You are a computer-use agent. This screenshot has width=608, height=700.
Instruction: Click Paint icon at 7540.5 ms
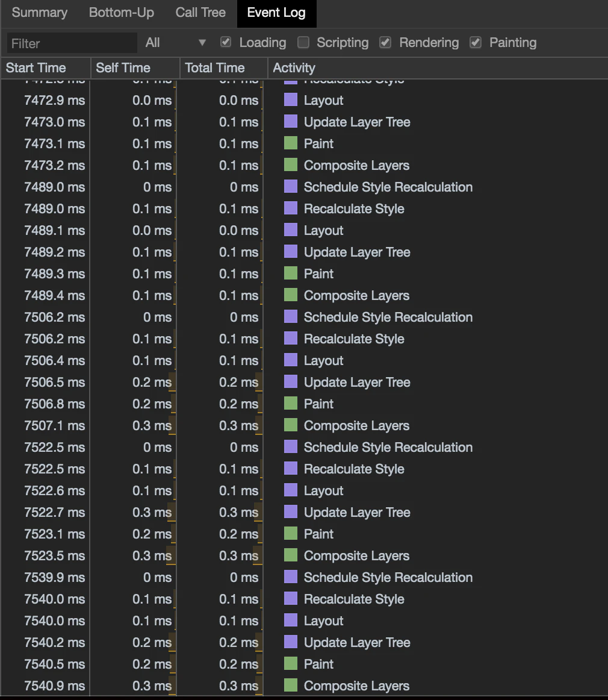click(x=291, y=663)
